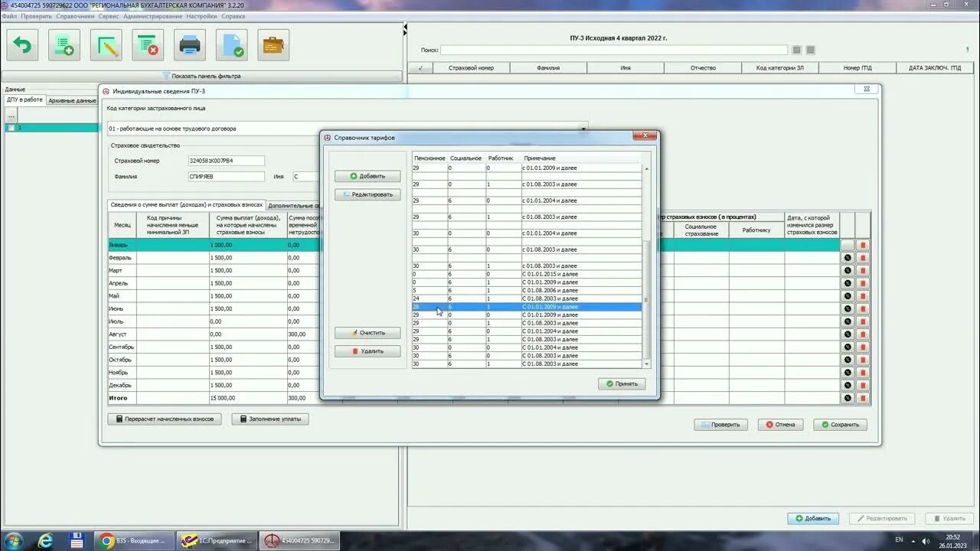Click percent icon in Итого row

[x=848, y=398]
